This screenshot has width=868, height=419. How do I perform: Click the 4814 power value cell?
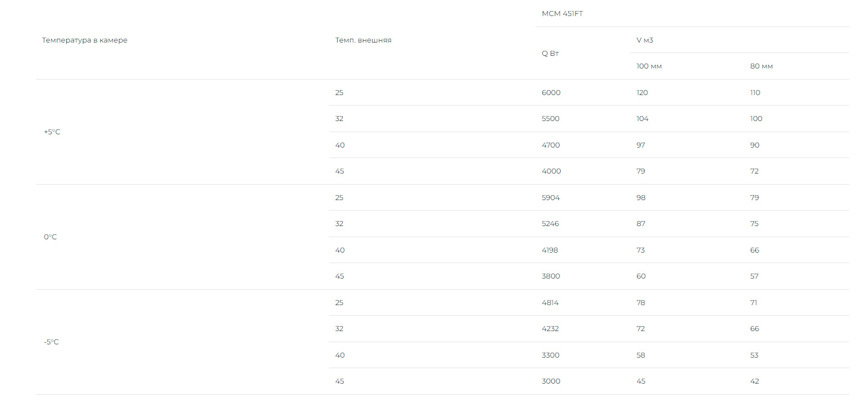tap(550, 303)
